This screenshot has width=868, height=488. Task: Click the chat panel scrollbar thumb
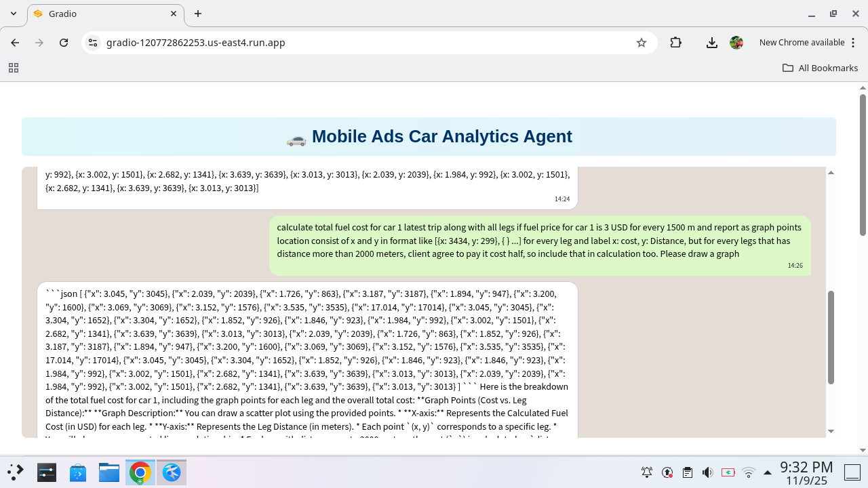coord(831,338)
